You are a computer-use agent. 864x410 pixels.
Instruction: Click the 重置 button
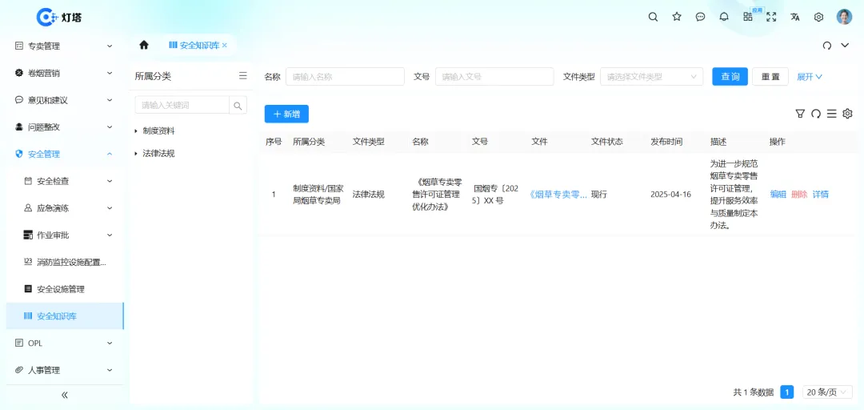point(770,77)
